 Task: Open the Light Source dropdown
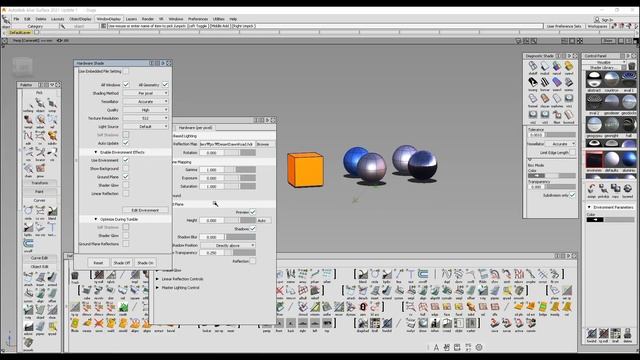pos(146,127)
